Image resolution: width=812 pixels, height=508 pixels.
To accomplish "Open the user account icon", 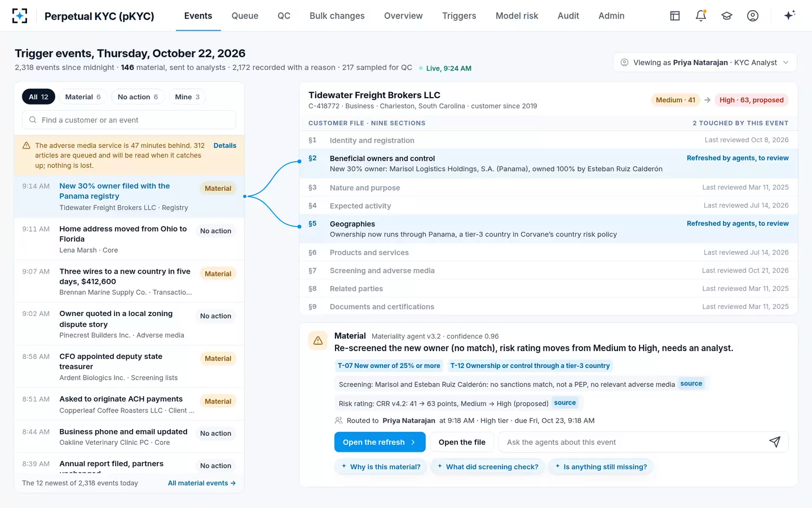I will point(753,16).
